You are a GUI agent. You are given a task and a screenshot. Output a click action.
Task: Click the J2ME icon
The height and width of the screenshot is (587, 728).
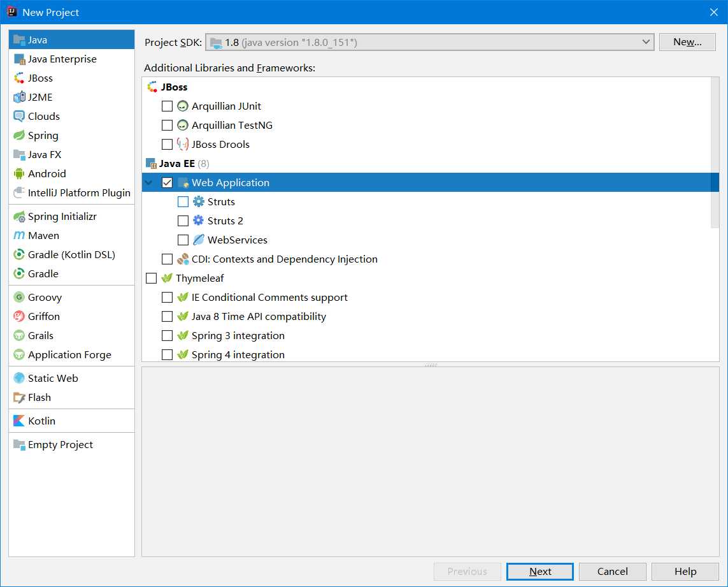click(19, 97)
